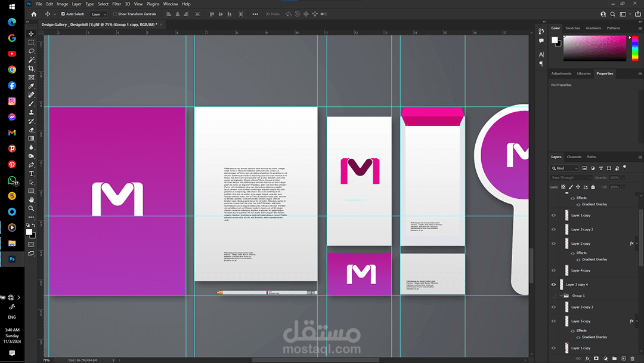Pick the Eyedropper tool
Screen dimensions: 644x363
pyautogui.click(x=31, y=86)
